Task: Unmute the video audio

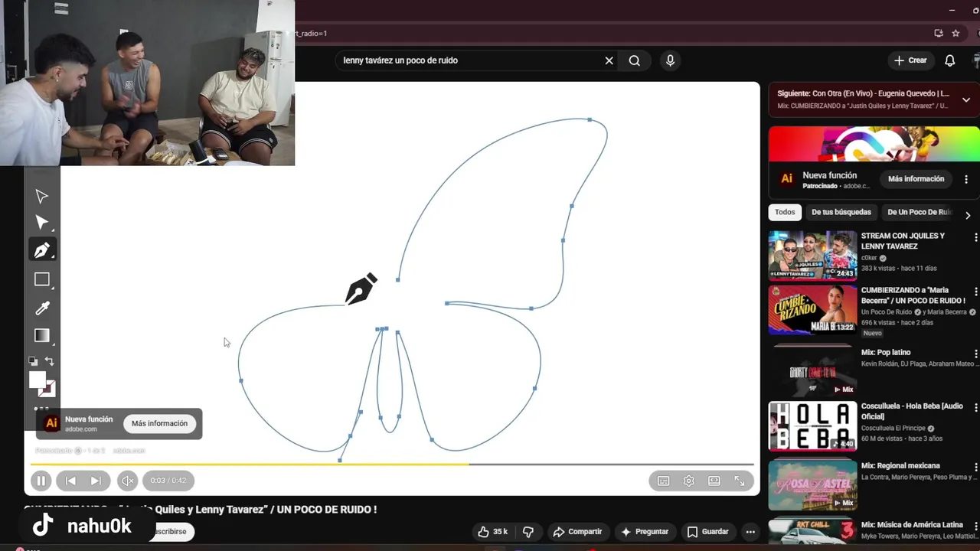Action: coord(128,481)
